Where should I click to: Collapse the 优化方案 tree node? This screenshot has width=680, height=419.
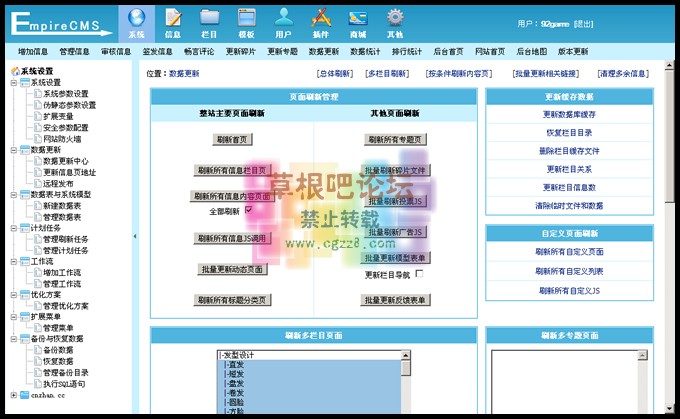[x=13, y=295]
